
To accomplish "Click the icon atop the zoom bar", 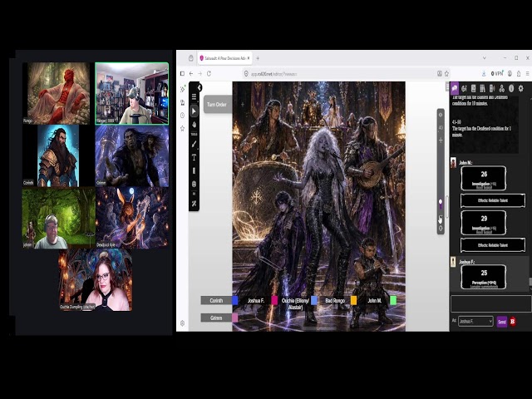I will (441, 115).
